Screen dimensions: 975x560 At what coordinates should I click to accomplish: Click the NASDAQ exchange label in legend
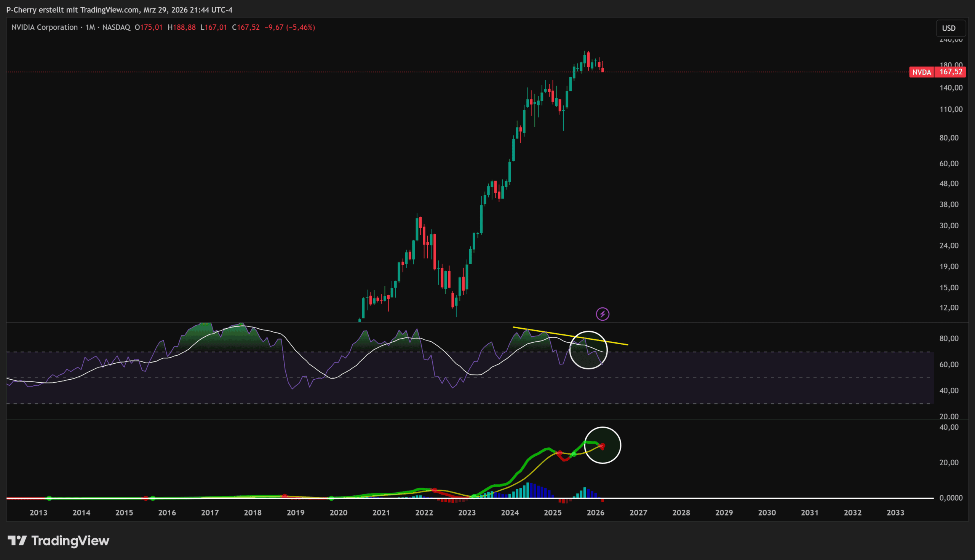click(116, 27)
